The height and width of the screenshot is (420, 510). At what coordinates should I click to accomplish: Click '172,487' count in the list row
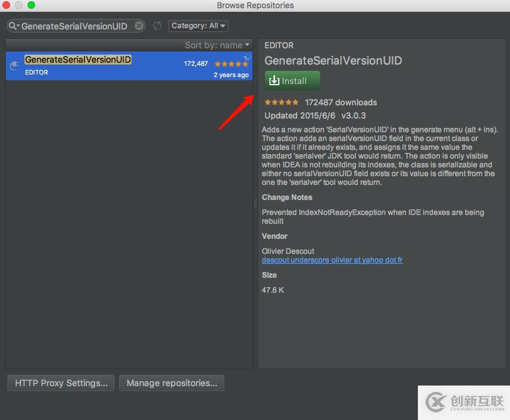pyautogui.click(x=196, y=64)
